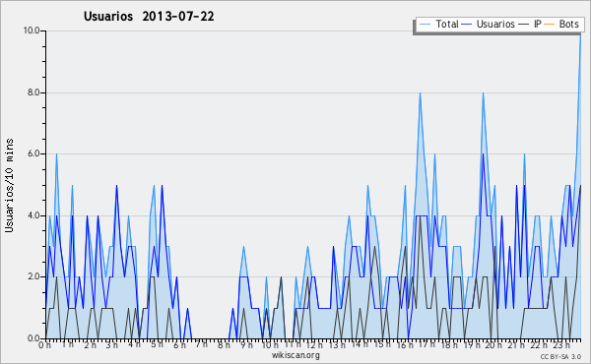The image size is (591, 364).
Task: Click the 5 h marker on time axis
Action: (x=157, y=344)
